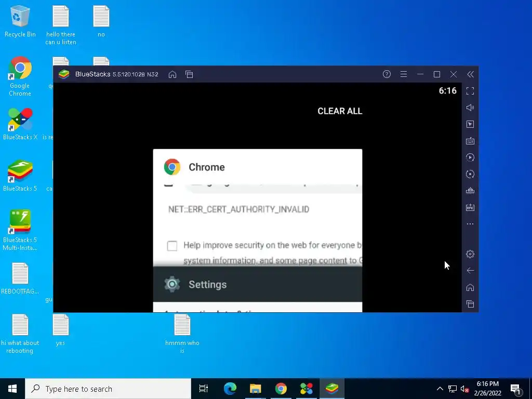The width and height of the screenshot is (532, 399).
Task: Toggle BlueStacks fullscreen mode
Action: (470, 91)
